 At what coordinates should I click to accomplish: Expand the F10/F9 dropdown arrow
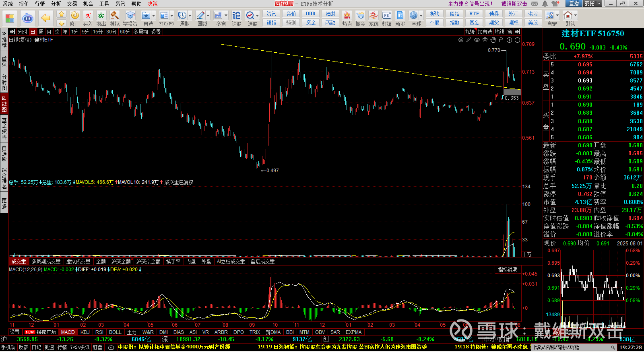click(x=171, y=16)
